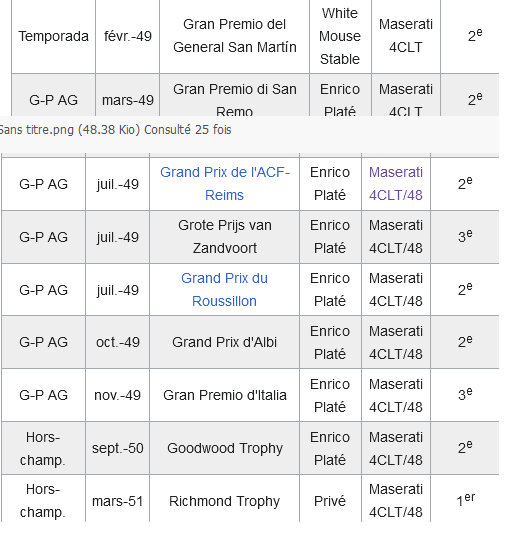
Task: Select the févr.-49 date cell
Action: click(x=128, y=36)
